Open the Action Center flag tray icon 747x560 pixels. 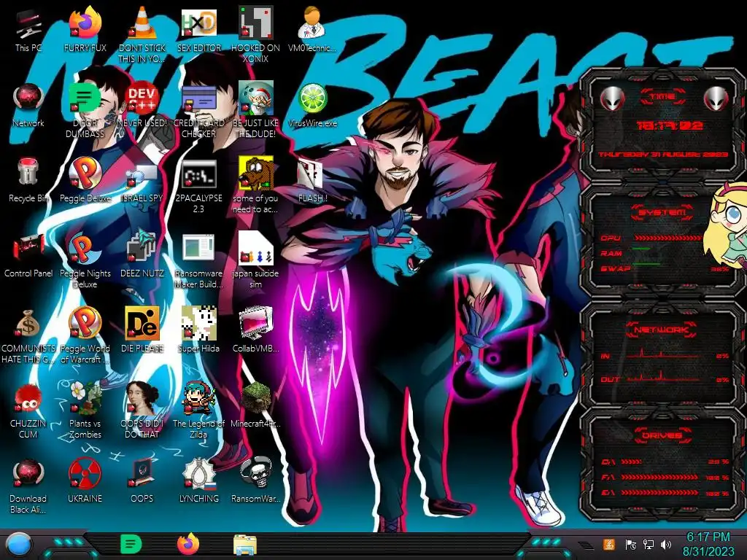[630, 544]
